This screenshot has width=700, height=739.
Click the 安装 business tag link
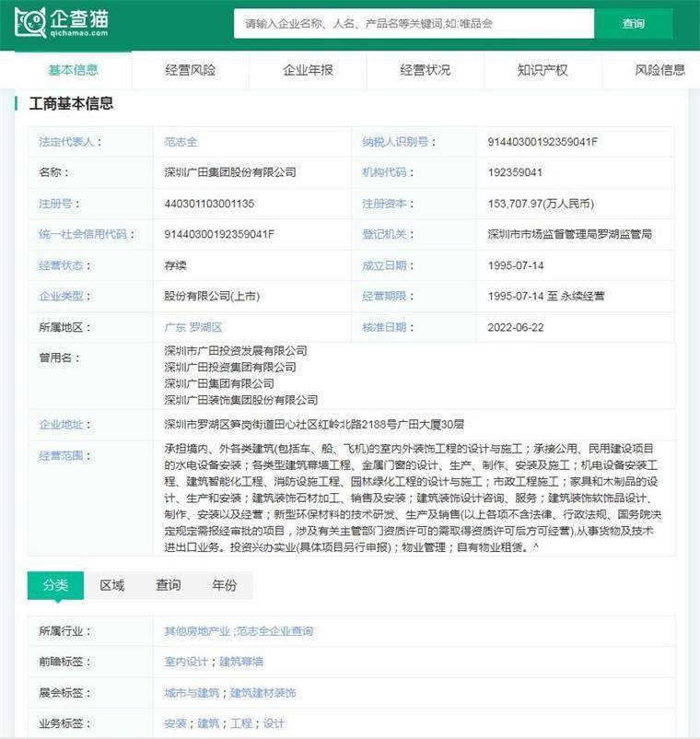[175, 723]
